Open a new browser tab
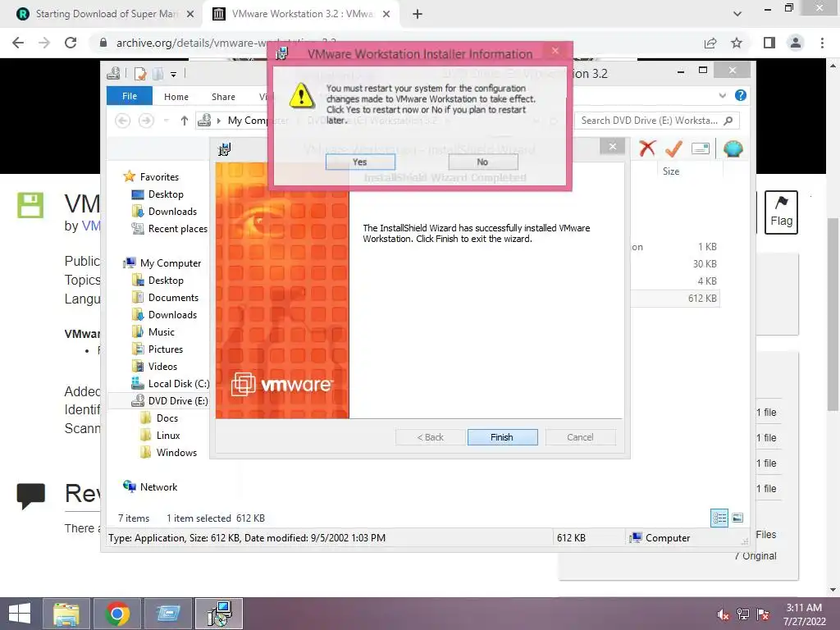 coord(418,15)
